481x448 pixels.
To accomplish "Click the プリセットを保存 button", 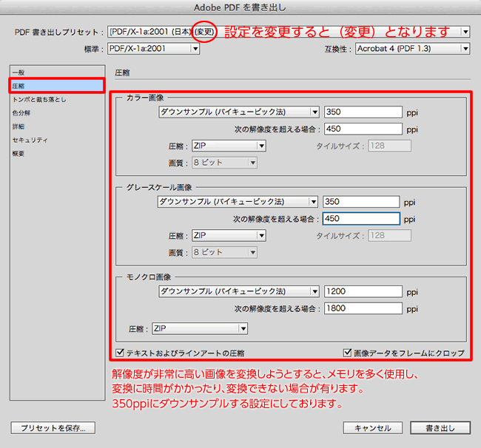I will [53, 428].
